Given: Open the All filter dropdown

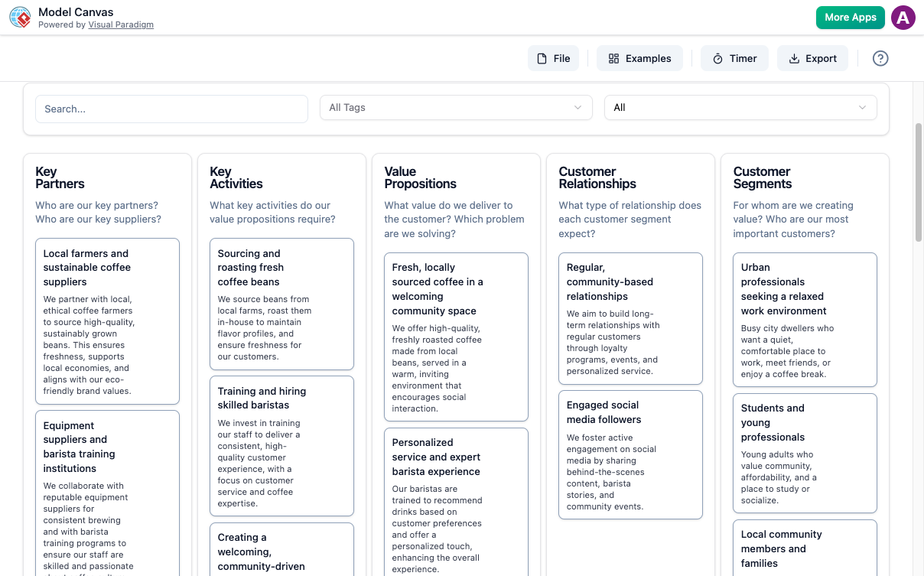Looking at the screenshot, I should tap(740, 107).
